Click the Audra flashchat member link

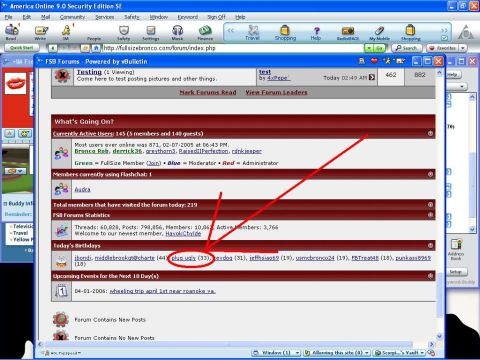point(82,189)
